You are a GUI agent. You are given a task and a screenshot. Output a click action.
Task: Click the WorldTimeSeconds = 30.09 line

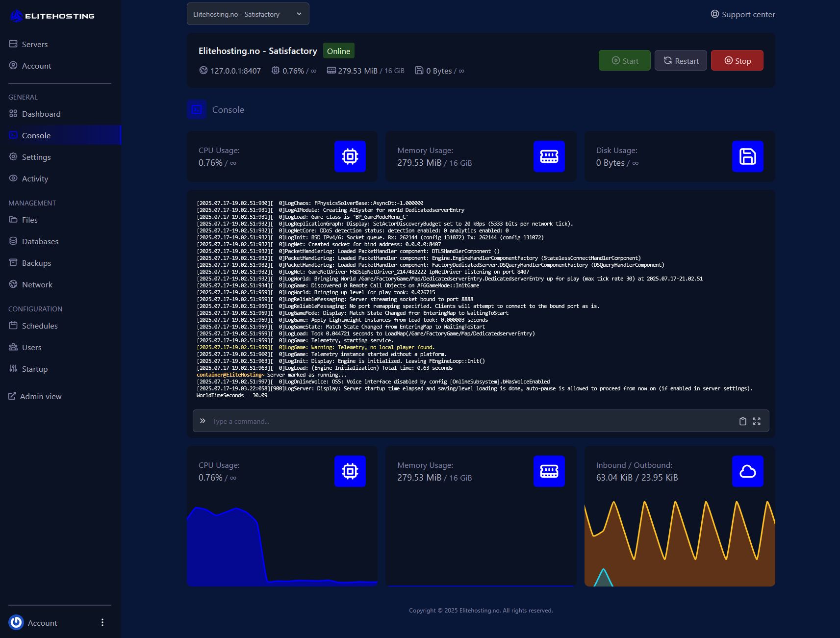(232, 395)
